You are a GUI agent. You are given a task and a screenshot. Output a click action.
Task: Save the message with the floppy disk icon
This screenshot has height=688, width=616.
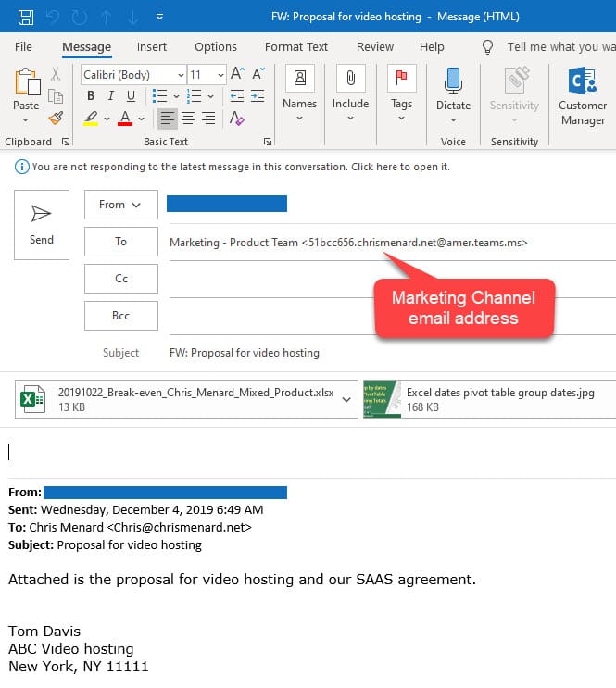26,17
